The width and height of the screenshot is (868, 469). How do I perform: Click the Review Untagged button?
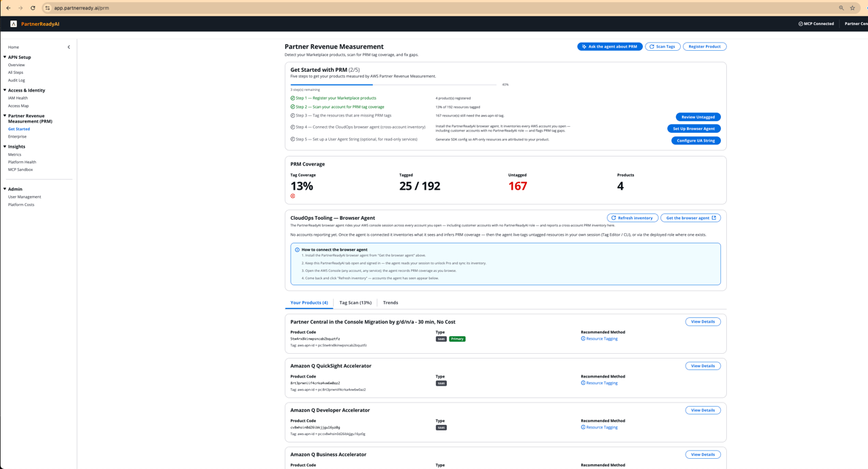(x=698, y=117)
